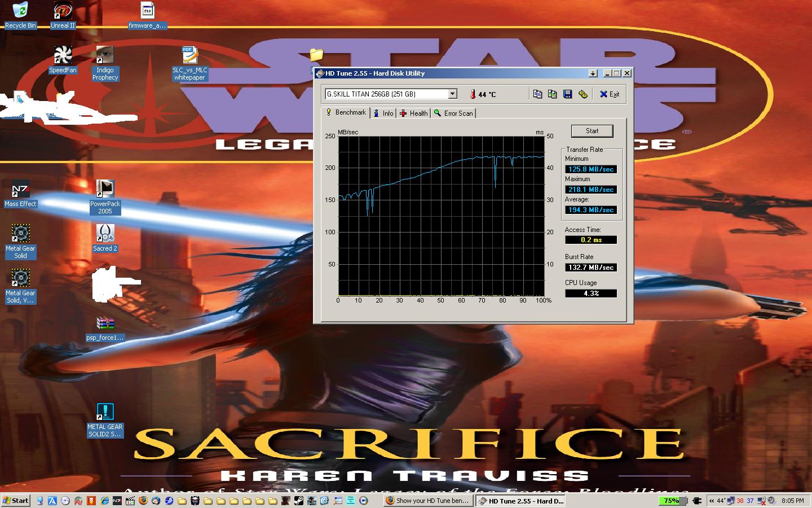The height and width of the screenshot is (508, 812).
Task: Select the Metal Gear Solid desktop shortcut
Action: click(x=20, y=242)
